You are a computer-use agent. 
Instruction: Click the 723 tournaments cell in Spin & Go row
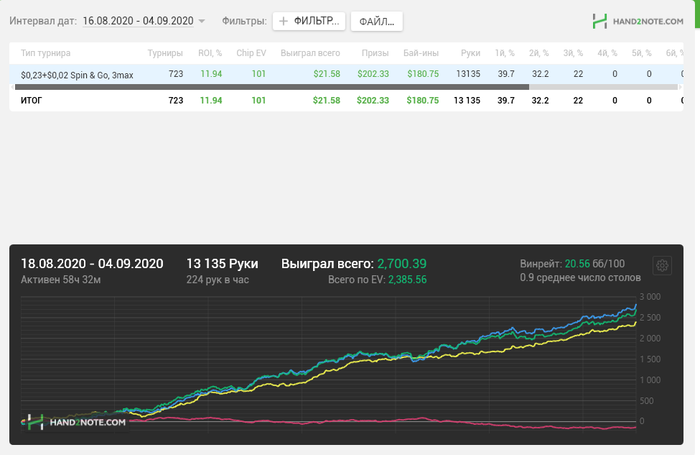(176, 74)
